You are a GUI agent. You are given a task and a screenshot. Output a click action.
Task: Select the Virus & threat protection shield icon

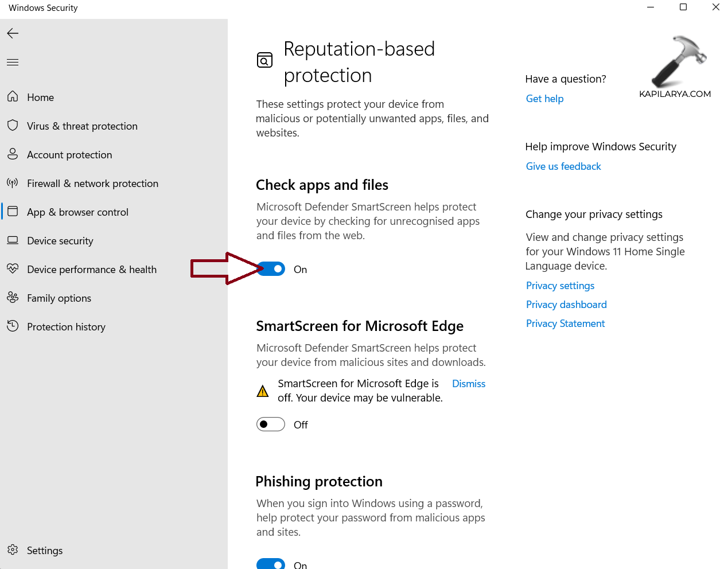tap(13, 126)
